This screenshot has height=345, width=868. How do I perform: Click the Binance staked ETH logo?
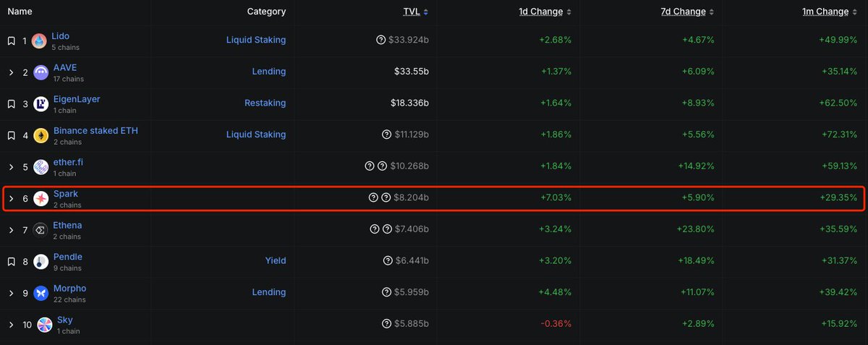(x=40, y=135)
